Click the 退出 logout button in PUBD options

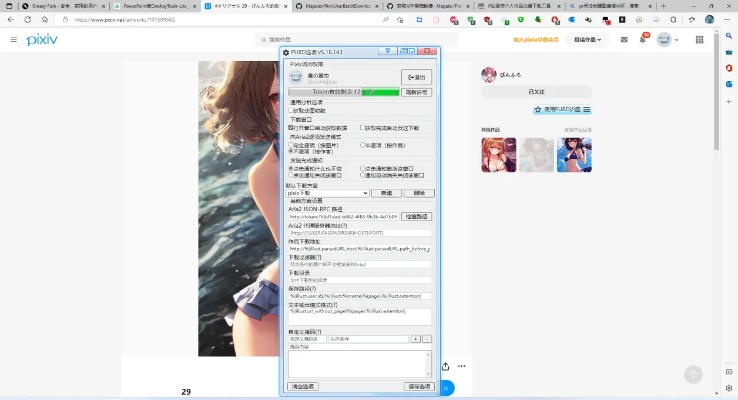[417, 77]
